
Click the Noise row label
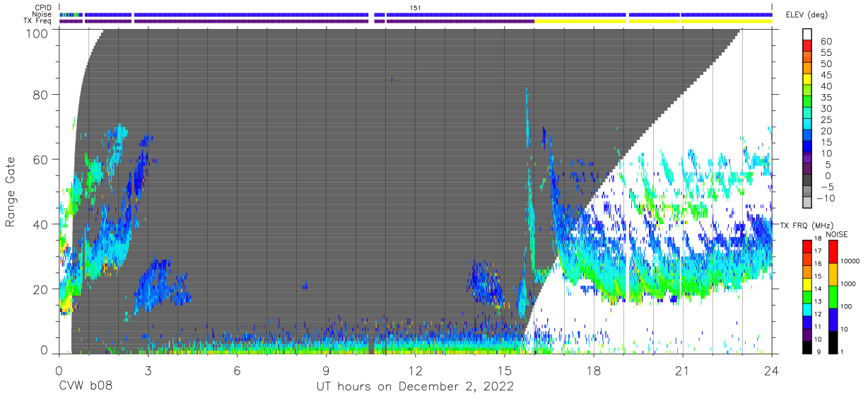pyautogui.click(x=42, y=14)
